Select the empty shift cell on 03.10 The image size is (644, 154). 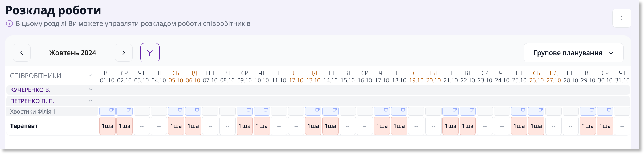(x=142, y=126)
